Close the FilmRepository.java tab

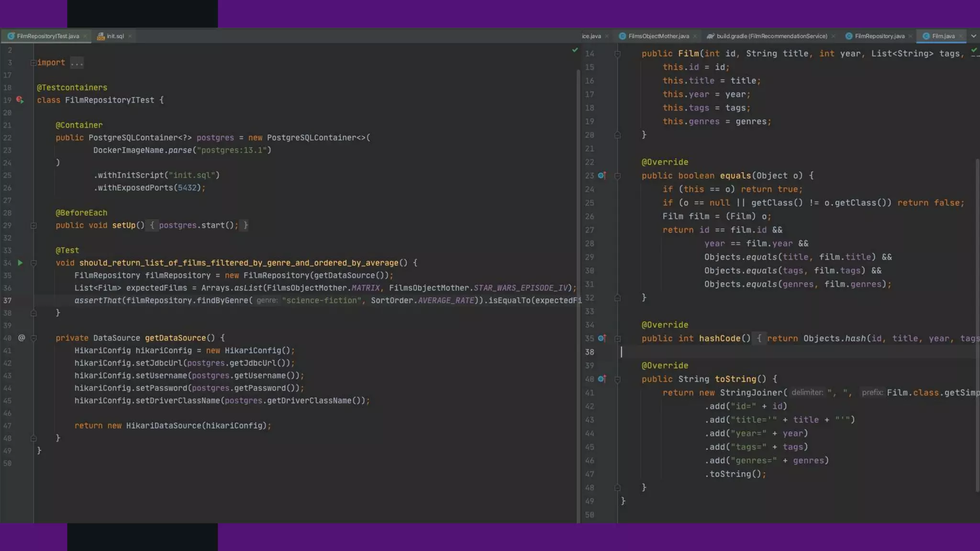tap(910, 36)
